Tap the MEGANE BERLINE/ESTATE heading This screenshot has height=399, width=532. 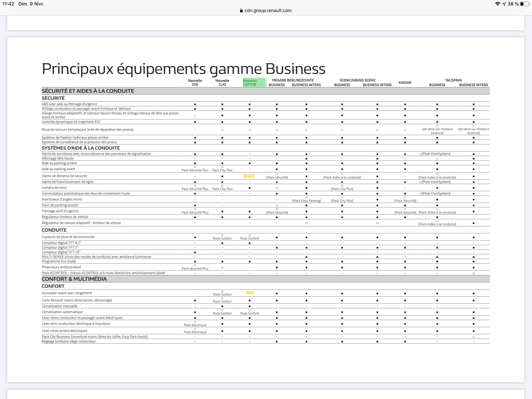(293, 80)
